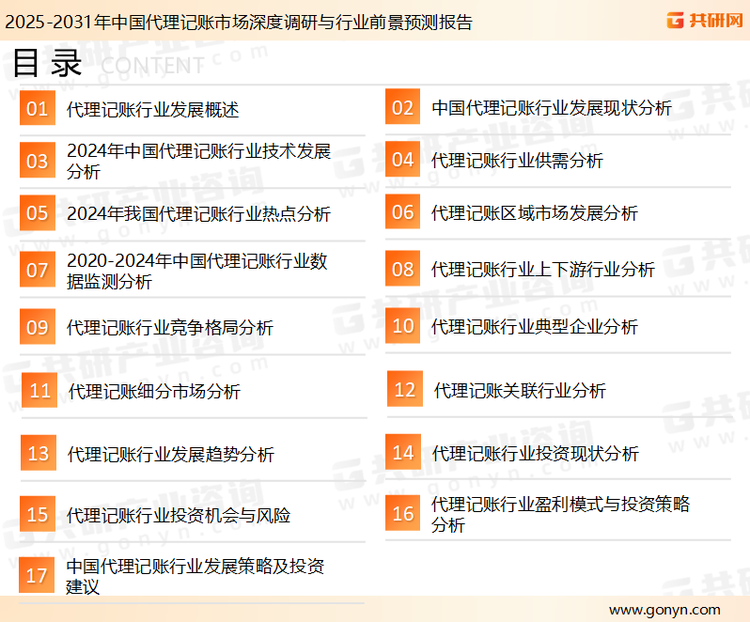Screen dimensions: 750x622
Task: Open the www.gonyn.com footer link
Action: pos(664,610)
